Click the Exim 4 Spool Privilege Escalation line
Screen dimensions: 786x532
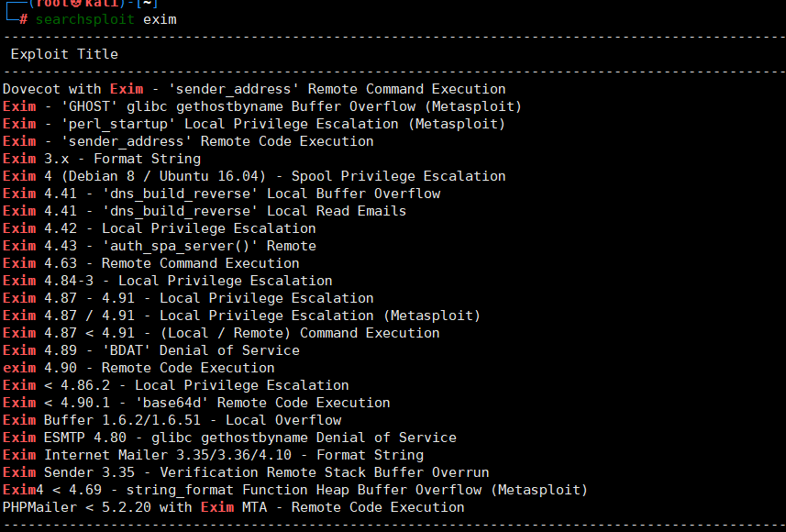click(x=254, y=176)
